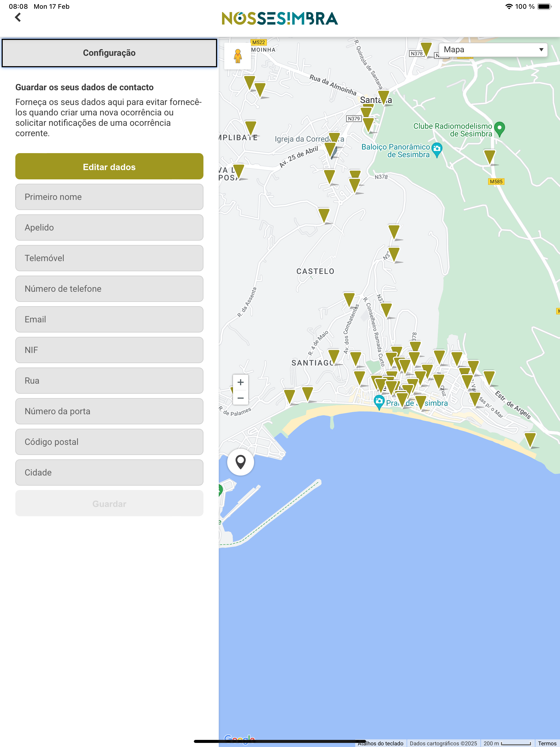This screenshot has height=747, width=560.
Task: Focus the Telemóvel field
Action: click(x=109, y=258)
